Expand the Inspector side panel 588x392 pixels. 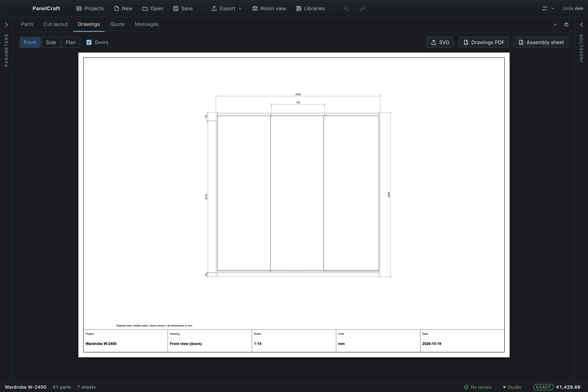pyautogui.click(x=582, y=25)
